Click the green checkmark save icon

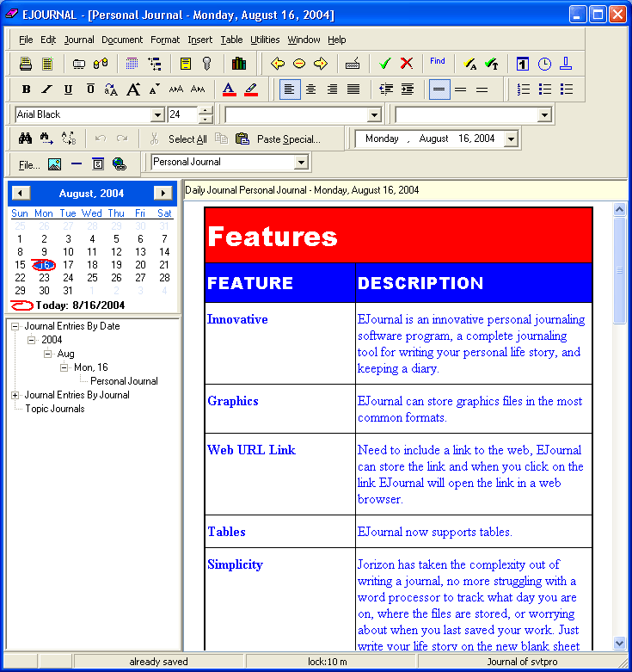384,64
